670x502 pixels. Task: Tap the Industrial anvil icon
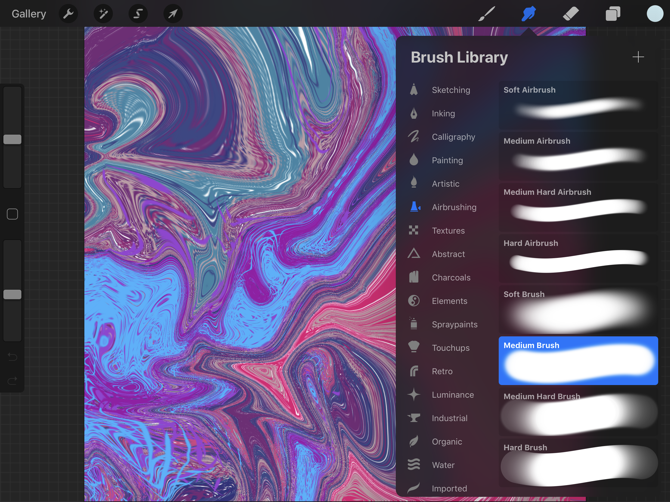point(414,418)
